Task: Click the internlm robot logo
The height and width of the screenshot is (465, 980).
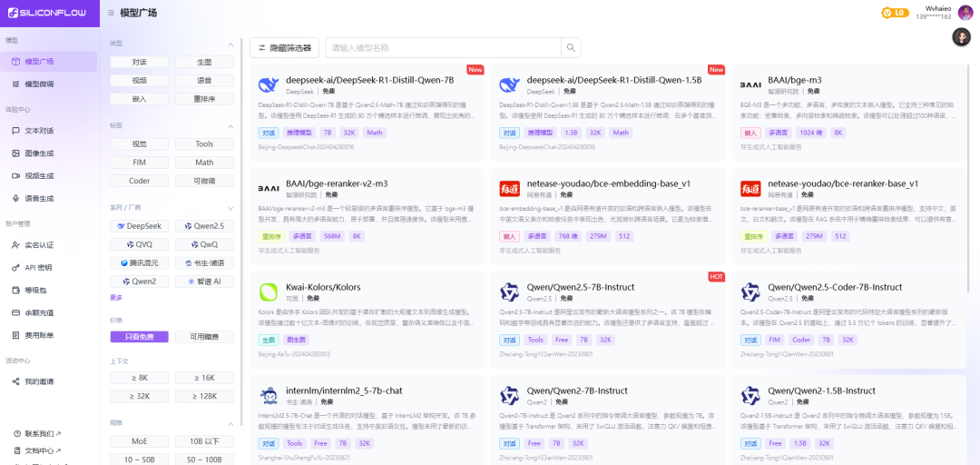Action: [268, 396]
